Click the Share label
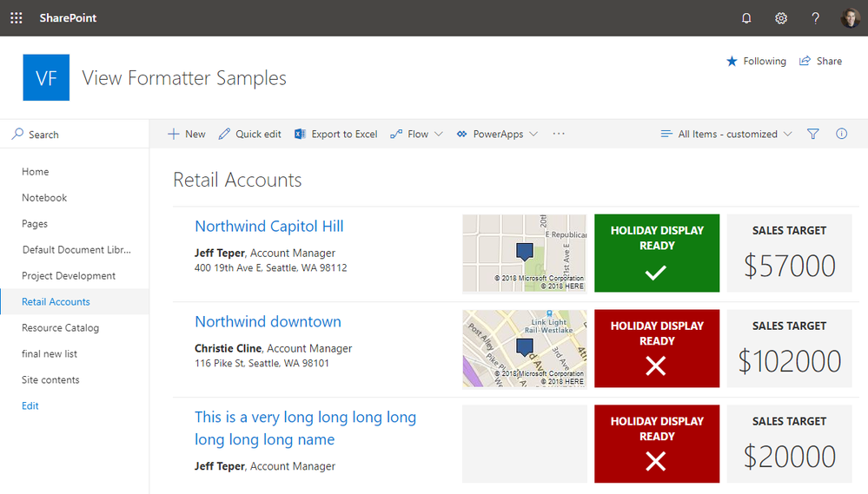Screen dimensions: 868x494 pos(829,61)
